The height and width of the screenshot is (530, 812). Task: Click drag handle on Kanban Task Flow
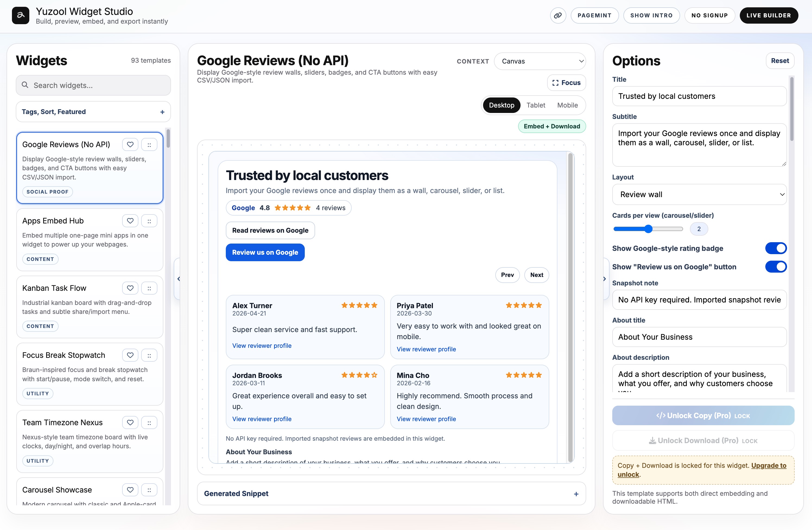(149, 288)
